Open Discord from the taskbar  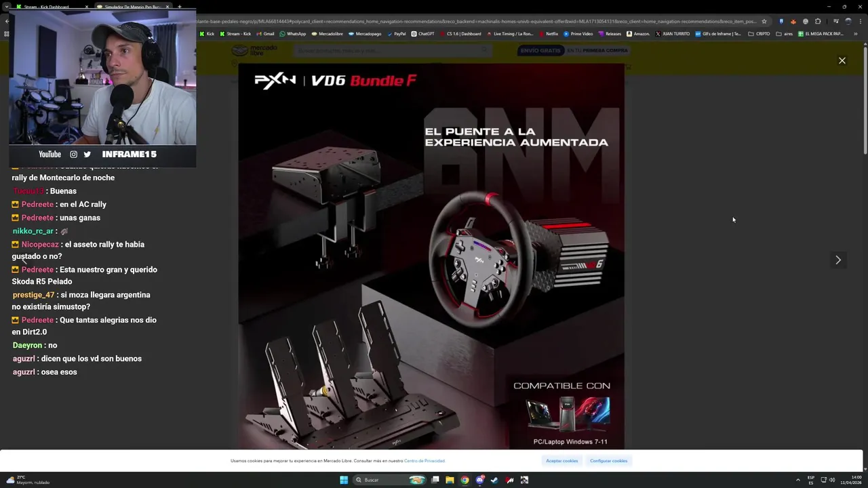pyautogui.click(x=479, y=480)
